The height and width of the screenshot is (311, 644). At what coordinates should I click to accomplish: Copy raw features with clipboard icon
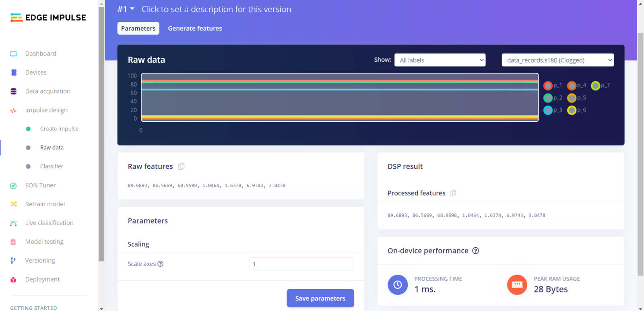point(181,166)
